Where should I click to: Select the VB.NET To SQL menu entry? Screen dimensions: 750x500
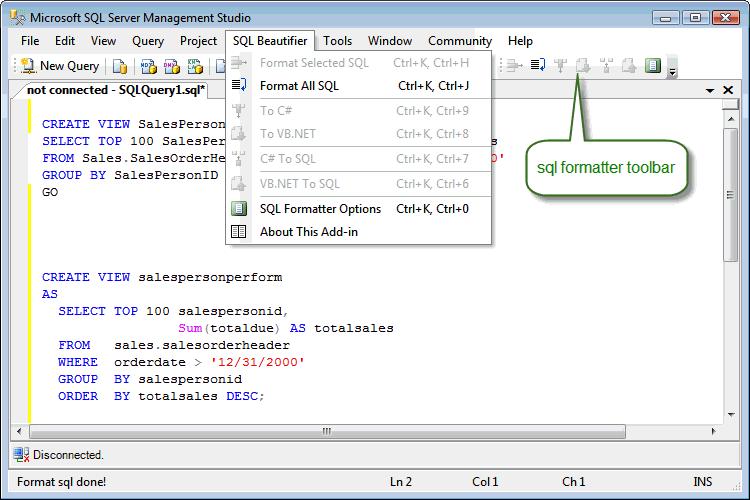click(358, 184)
